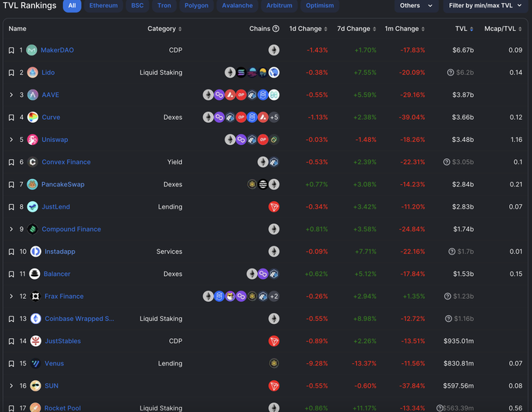532x412 pixels.
Task: Toggle bookmark for Venus
Action: (x=11, y=364)
